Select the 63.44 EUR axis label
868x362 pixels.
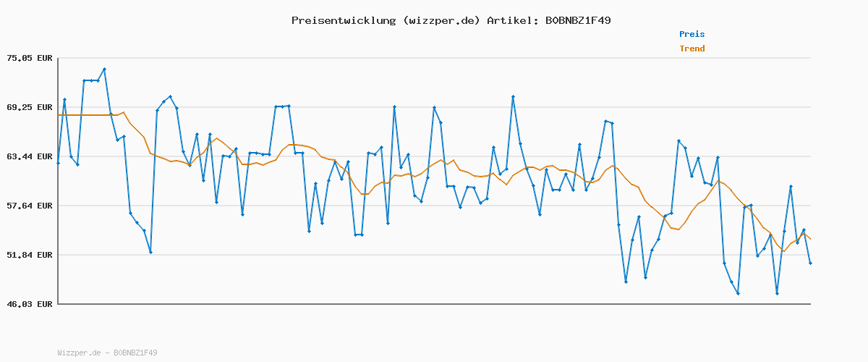point(30,156)
